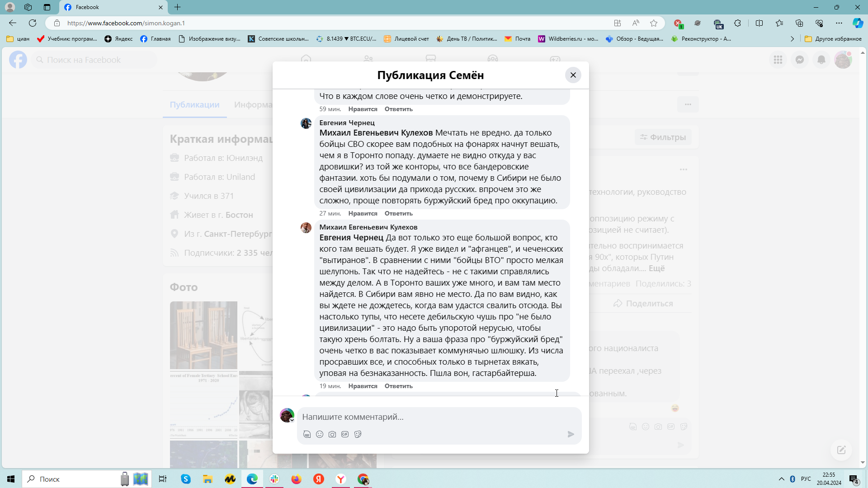Open emoji picker in comment box
Viewport: 868px width, 488px height.
(320, 434)
